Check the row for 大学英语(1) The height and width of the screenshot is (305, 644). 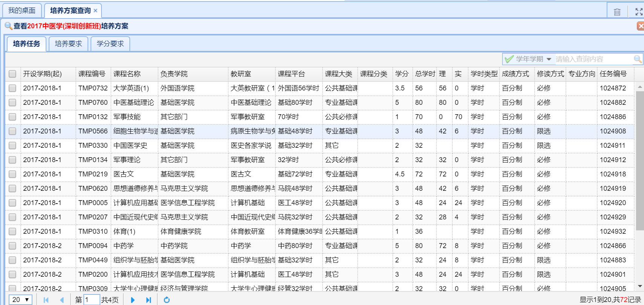12,88
